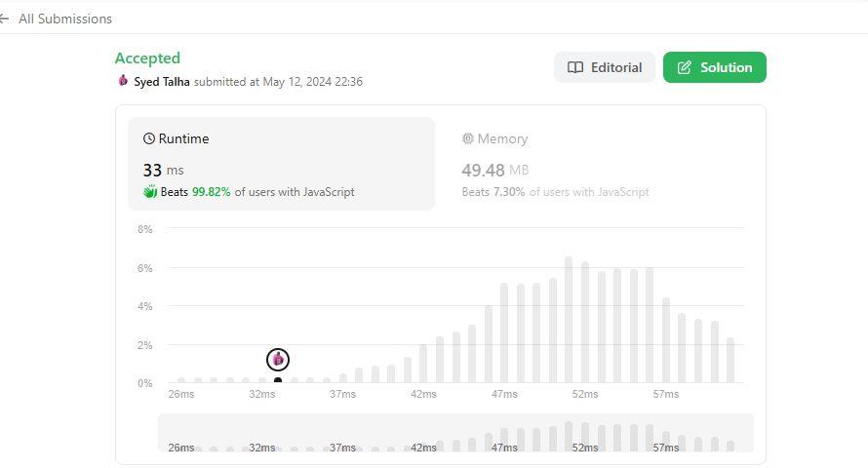The height and width of the screenshot is (468, 868).
Task: Select the Runtime stats card
Action: 281,164
